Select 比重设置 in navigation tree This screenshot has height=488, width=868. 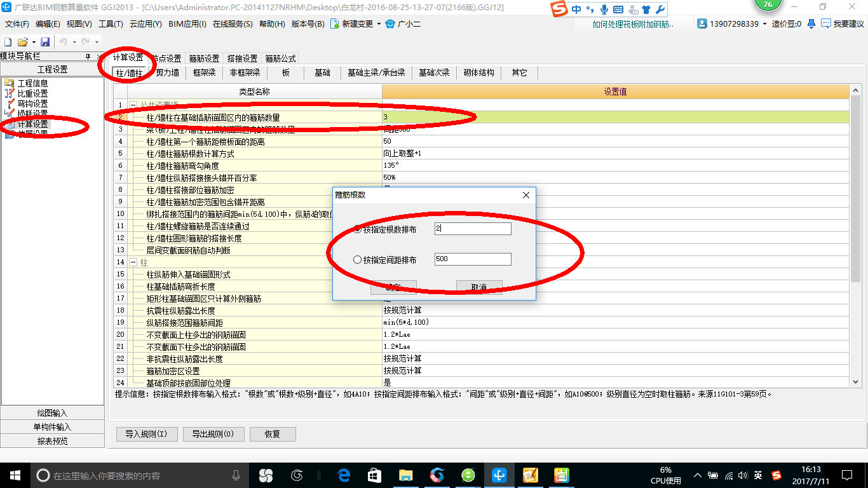click(32, 93)
